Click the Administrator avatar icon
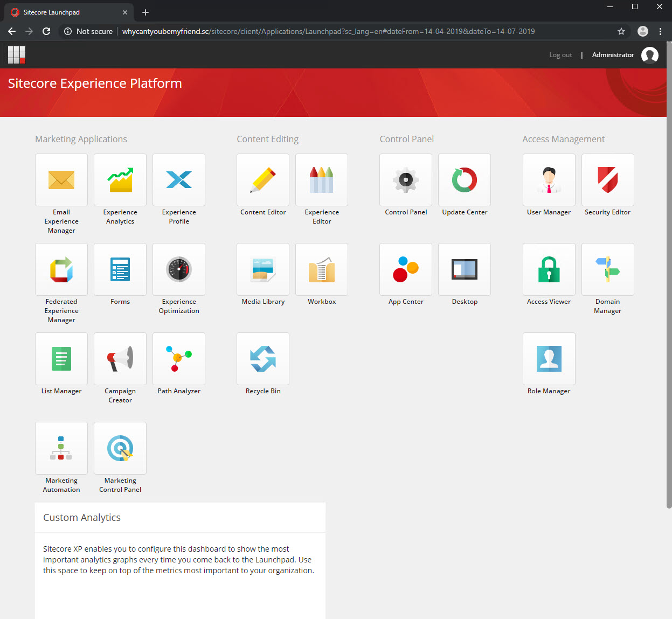The width and height of the screenshot is (672, 619). pyautogui.click(x=650, y=55)
